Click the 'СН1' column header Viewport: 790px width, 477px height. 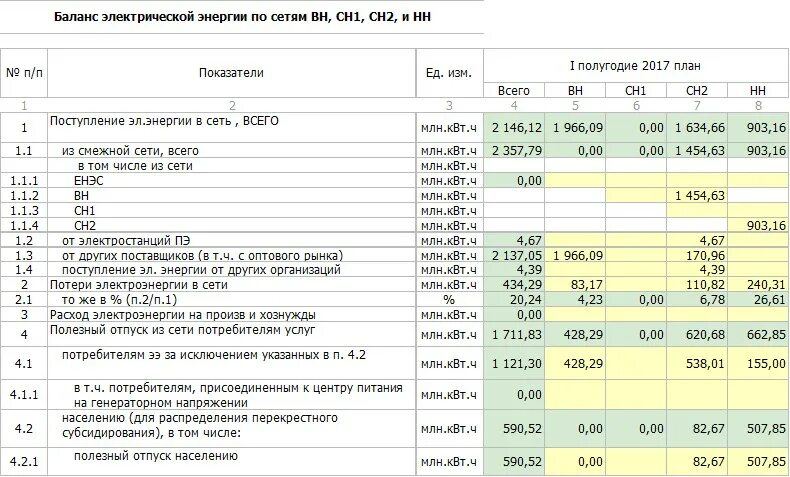(x=636, y=91)
